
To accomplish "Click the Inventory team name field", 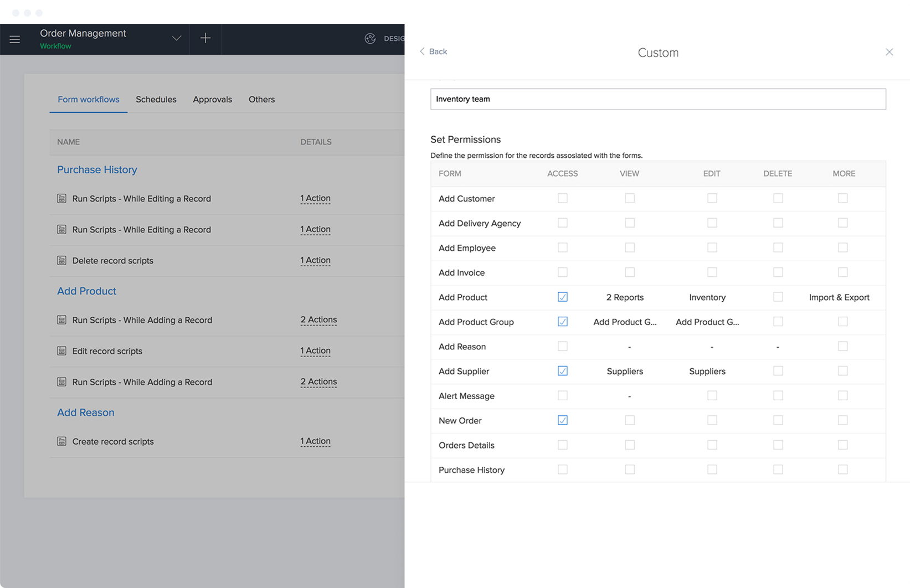I will [x=658, y=99].
